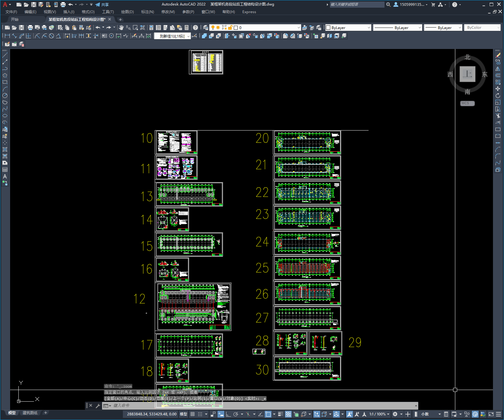Open the ByLayer linetype dropdown
This screenshot has height=420, width=504.
[398, 28]
